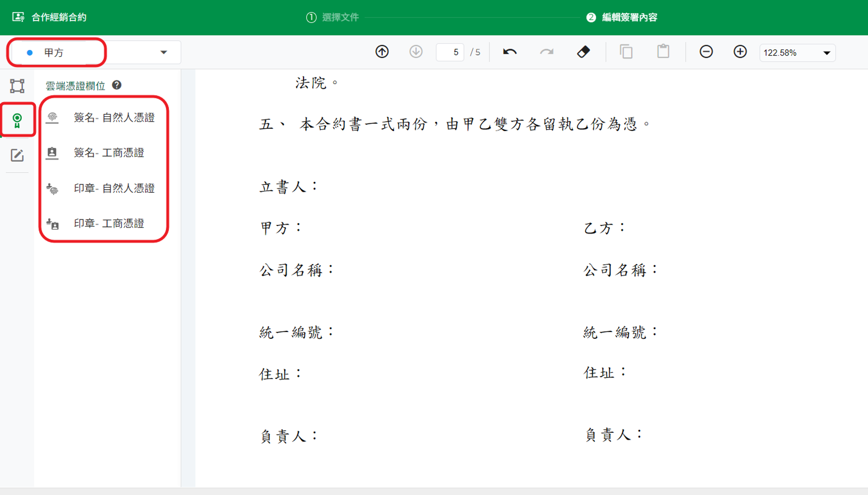This screenshot has width=868, height=495.
Task: Open the edit pencil sidebar tool
Action: [17, 155]
